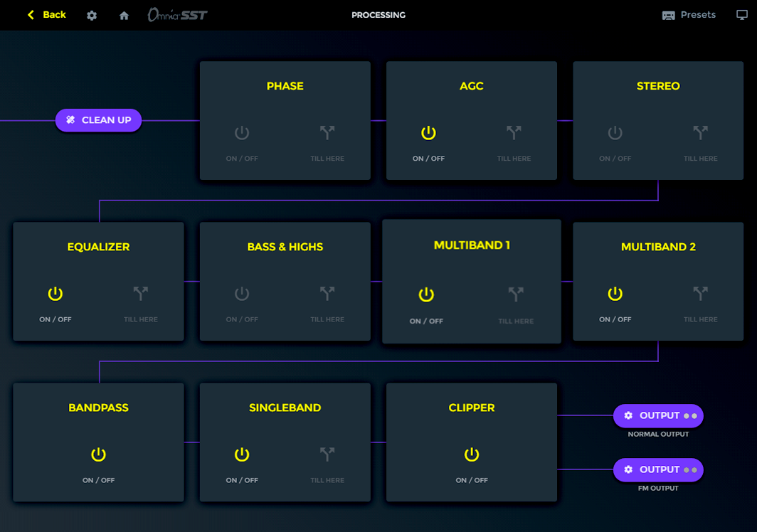Turn off the AGC power toggle
The height and width of the screenshot is (532, 757).
pos(428,132)
